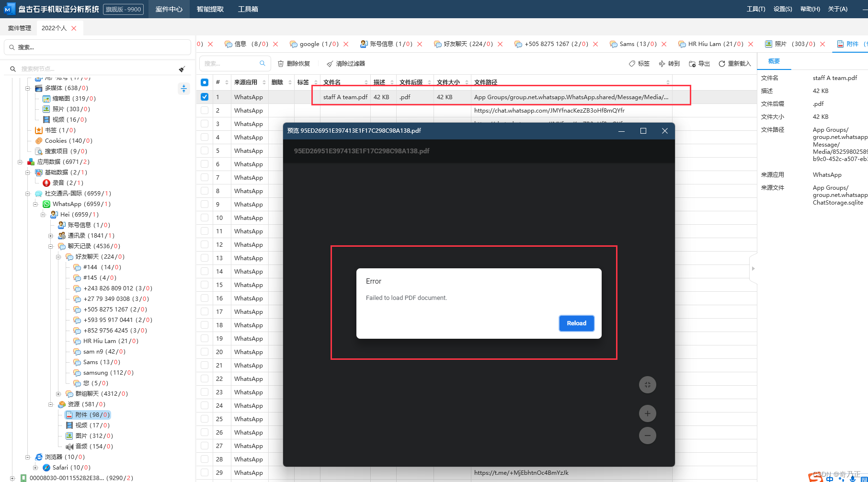This screenshot has height=482, width=868.
Task: Click the 删除恢复 trash icon in toolbar
Action: pos(281,64)
